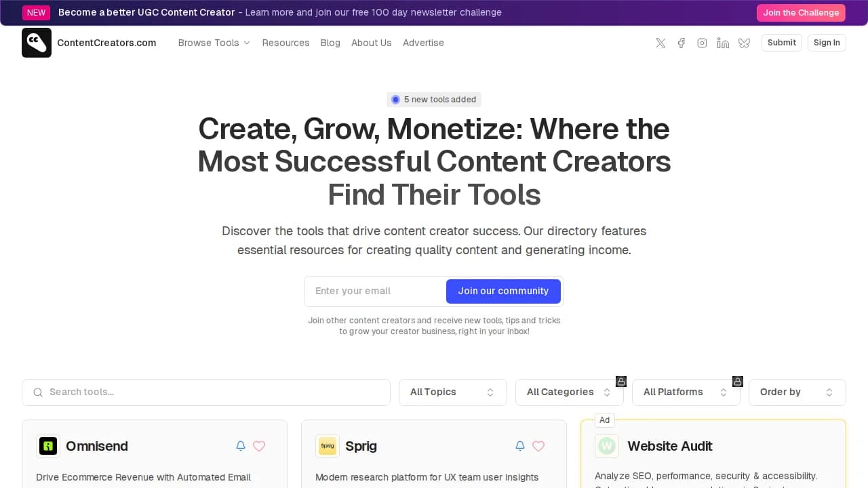This screenshot has width=868, height=488.
Task: Open the Resources menu item
Action: click(285, 43)
